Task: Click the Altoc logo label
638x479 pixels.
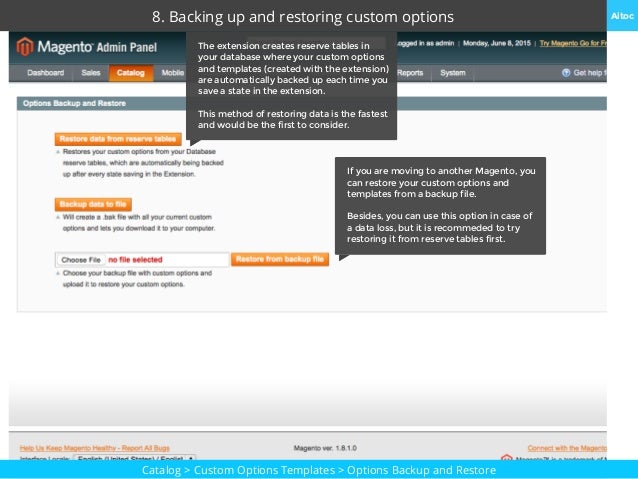Action: click(x=622, y=16)
